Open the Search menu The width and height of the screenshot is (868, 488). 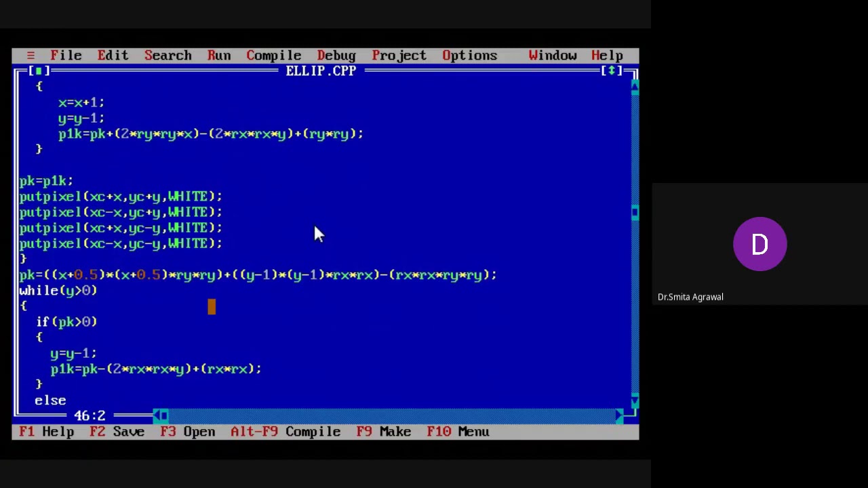pos(167,56)
